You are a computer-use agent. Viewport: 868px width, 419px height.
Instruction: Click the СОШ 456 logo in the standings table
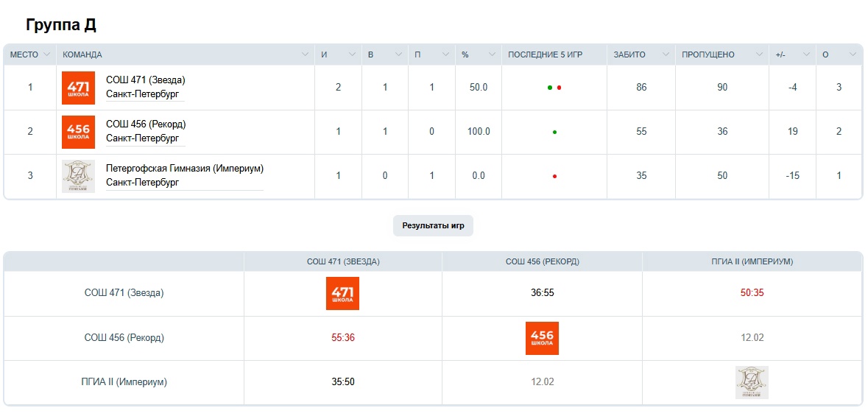pyautogui.click(x=78, y=132)
